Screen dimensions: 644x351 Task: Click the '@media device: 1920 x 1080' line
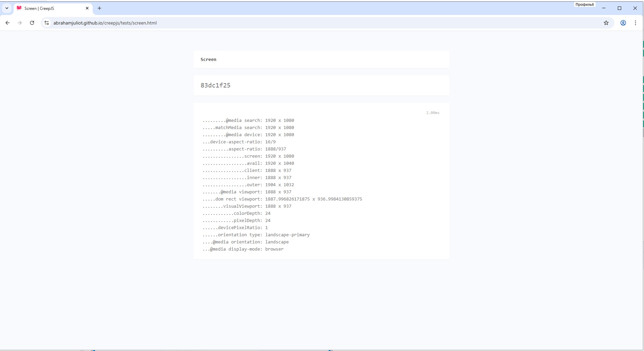[x=248, y=135]
